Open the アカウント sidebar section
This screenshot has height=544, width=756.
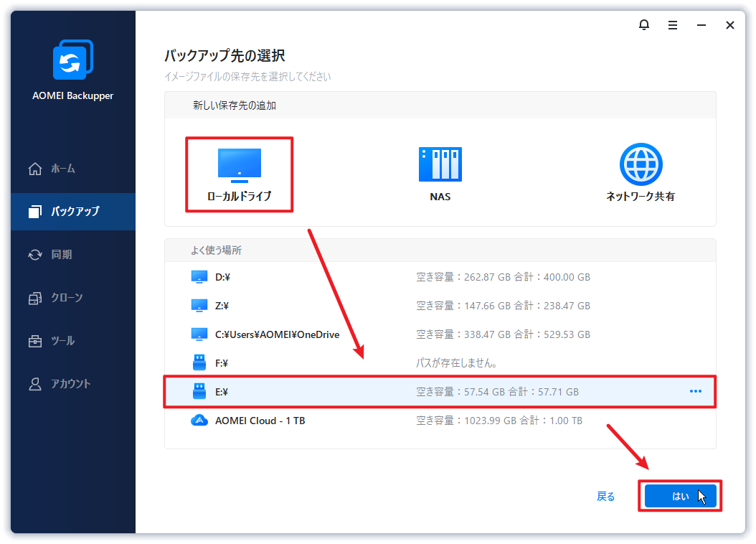click(x=73, y=384)
